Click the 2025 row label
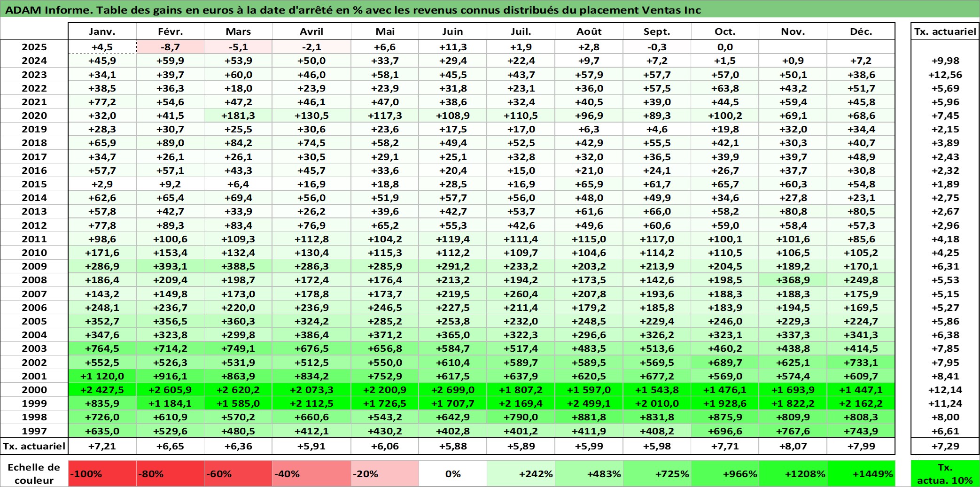Viewport: 980px width, 487px height. coord(34,47)
